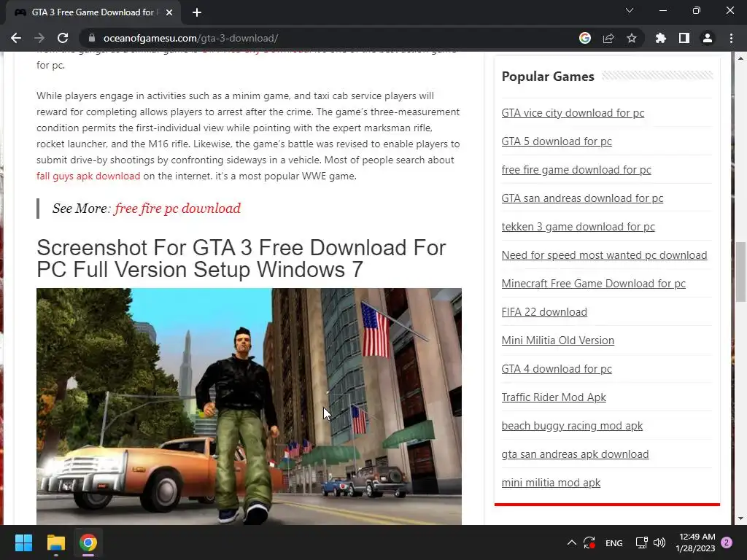The image size is (747, 560).
Task: Close the GTA 3 Free Game Download tab
Action: 169,12
